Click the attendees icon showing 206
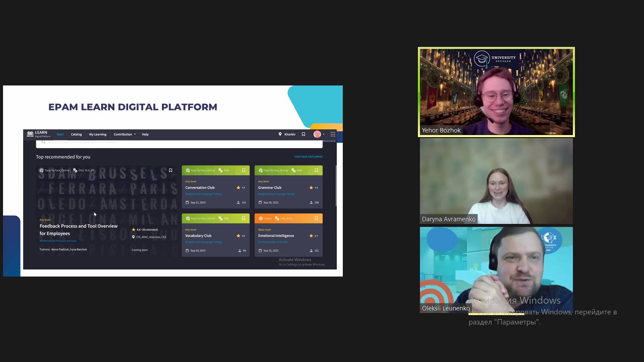The height and width of the screenshot is (362, 644). coord(311,202)
